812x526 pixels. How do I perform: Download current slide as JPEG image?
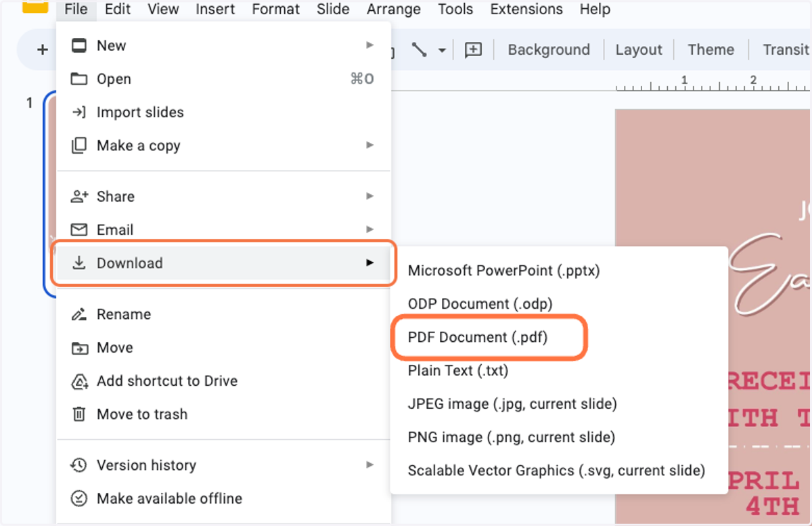tap(559, 404)
